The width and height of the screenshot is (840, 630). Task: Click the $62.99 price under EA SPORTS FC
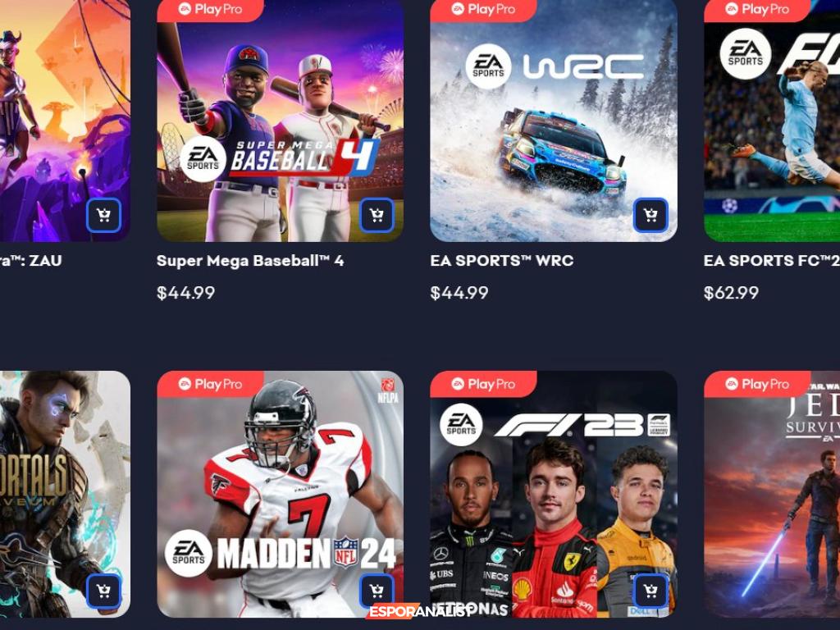click(x=731, y=293)
